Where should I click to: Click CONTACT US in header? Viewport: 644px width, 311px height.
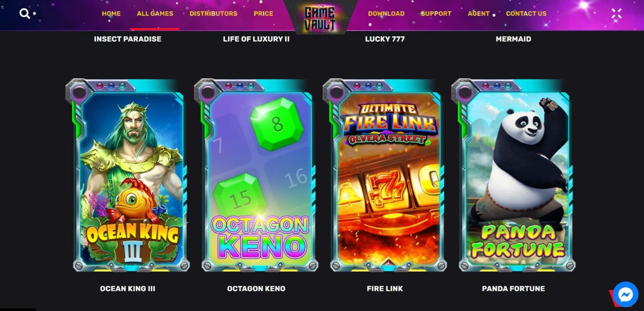[526, 13]
